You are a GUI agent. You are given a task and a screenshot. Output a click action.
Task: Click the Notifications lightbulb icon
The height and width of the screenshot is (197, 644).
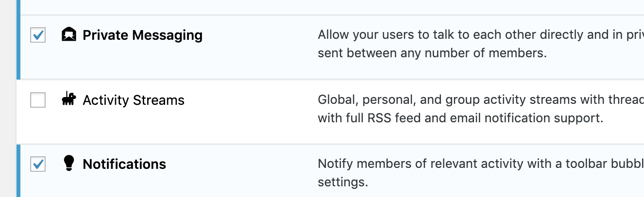(69, 163)
